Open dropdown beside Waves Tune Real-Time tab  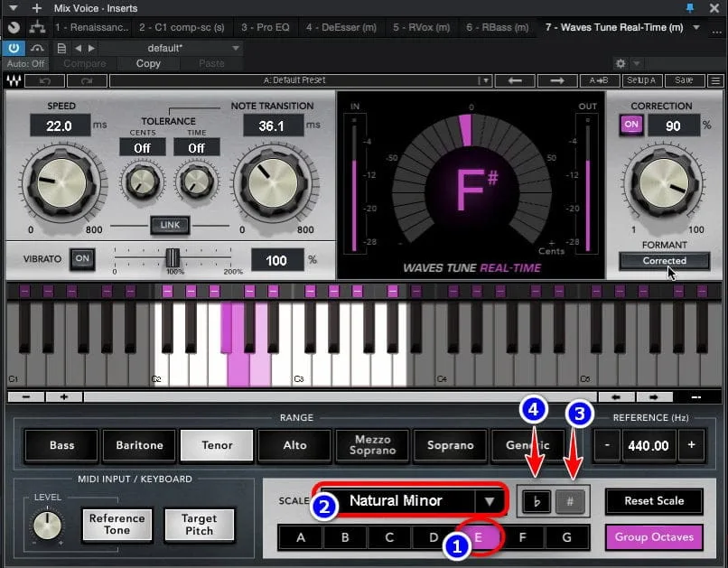(x=696, y=27)
